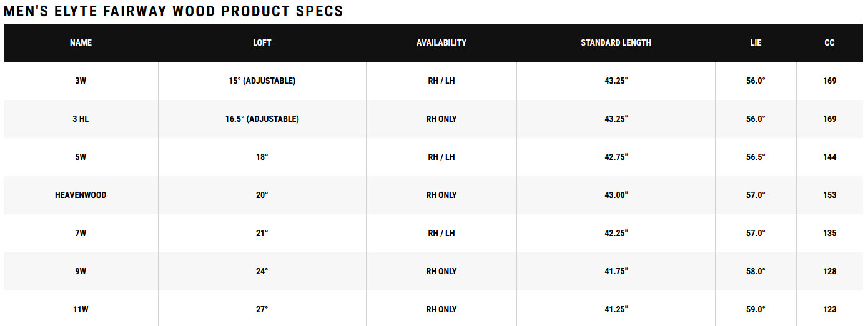
Task: Click the NAME column header
Action: click(81, 43)
